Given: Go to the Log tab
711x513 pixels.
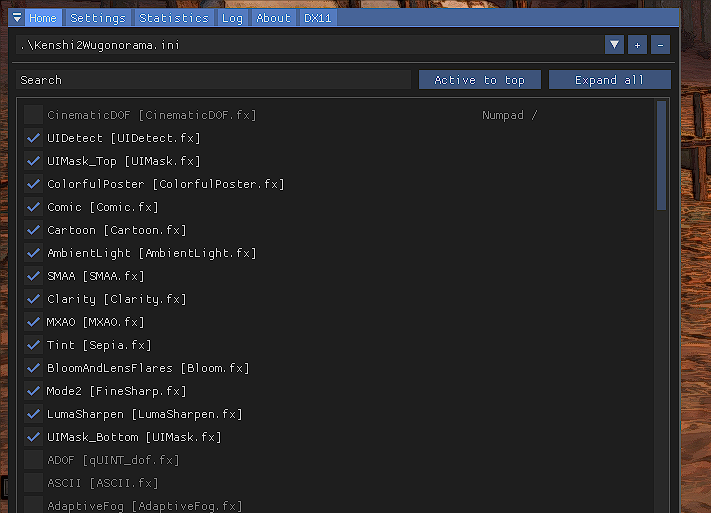Looking at the screenshot, I should (232, 18).
